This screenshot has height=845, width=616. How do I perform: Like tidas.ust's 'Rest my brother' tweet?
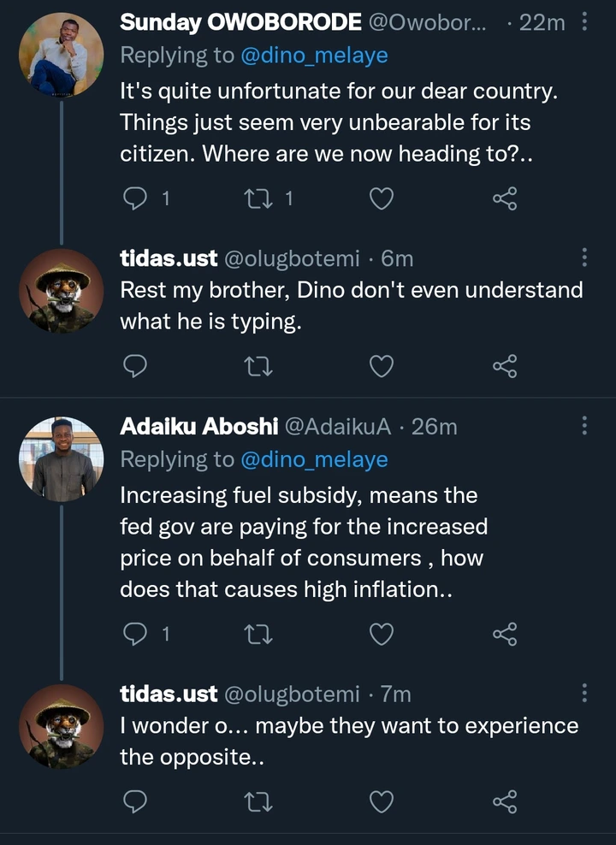click(x=381, y=367)
